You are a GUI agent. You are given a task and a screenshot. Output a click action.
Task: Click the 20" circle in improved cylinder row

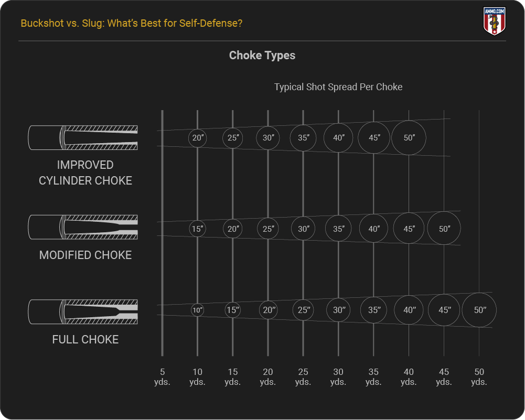[198, 138]
